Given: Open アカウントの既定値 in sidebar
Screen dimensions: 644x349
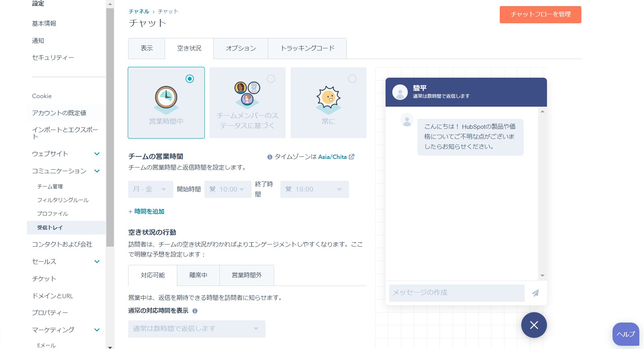Looking at the screenshot, I should pyautogui.click(x=59, y=113).
